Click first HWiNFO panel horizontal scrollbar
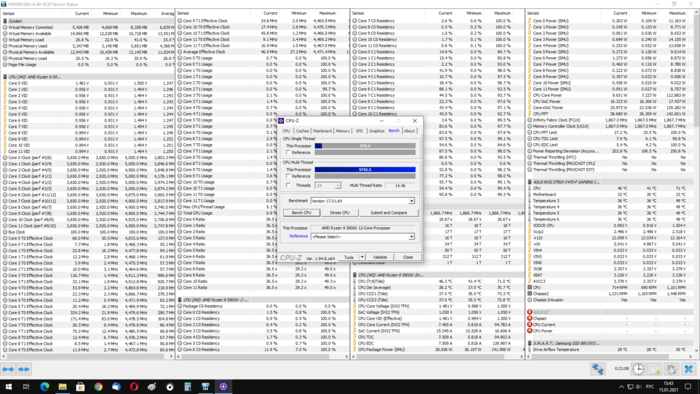700x394 pixels. (x=87, y=357)
